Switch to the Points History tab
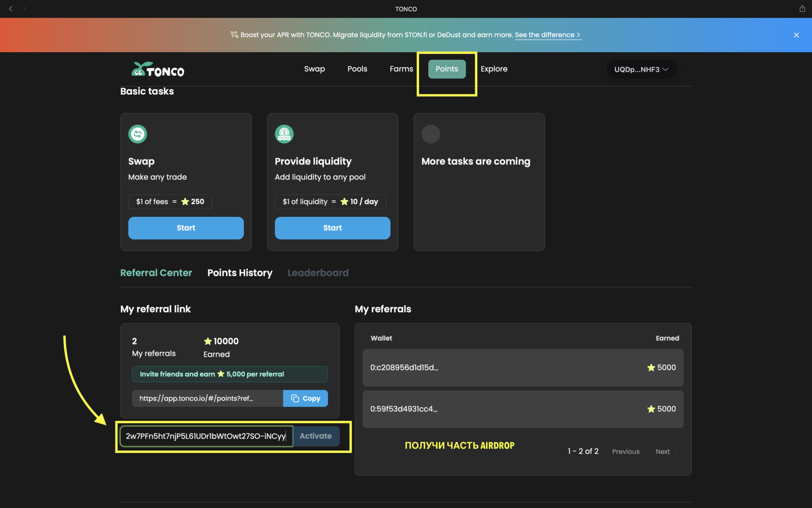 coord(240,273)
